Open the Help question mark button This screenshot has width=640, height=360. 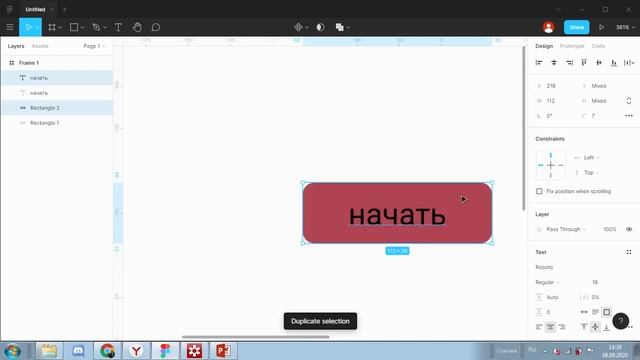point(620,321)
